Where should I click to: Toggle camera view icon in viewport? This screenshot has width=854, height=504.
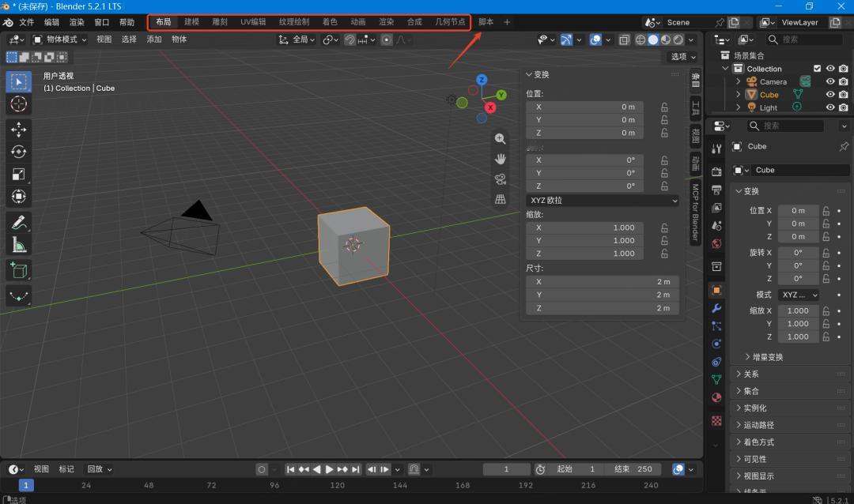[500, 179]
